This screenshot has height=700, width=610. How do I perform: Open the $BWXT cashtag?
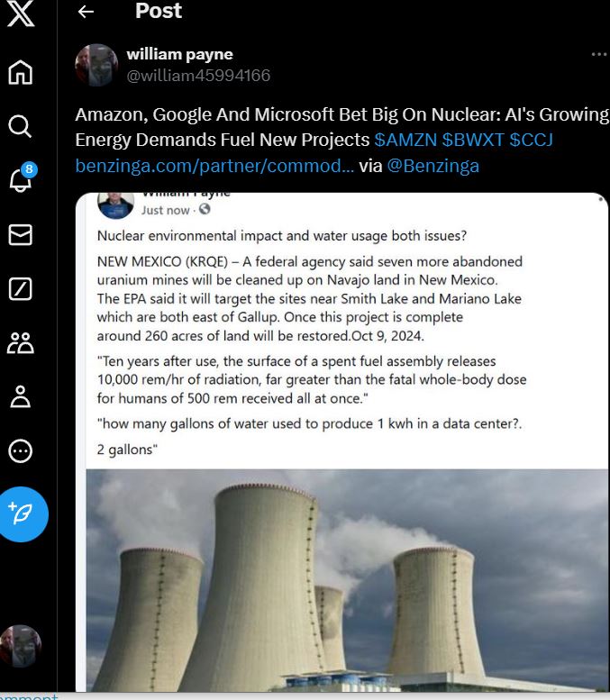pyautogui.click(x=473, y=140)
